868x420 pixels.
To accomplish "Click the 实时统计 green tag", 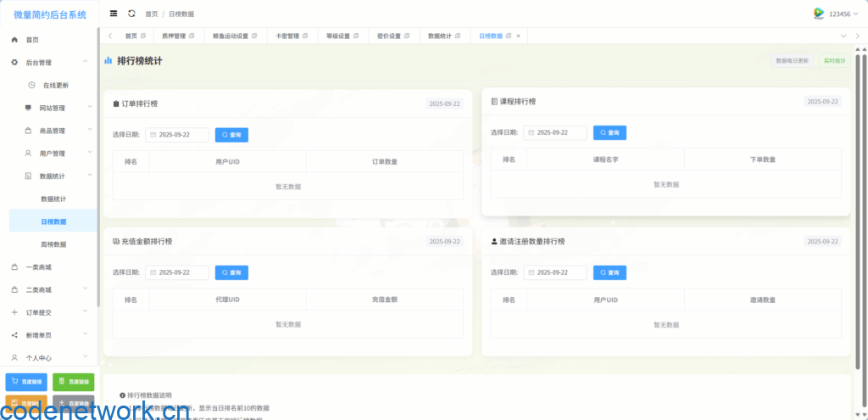I will pyautogui.click(x=834, y=61).
